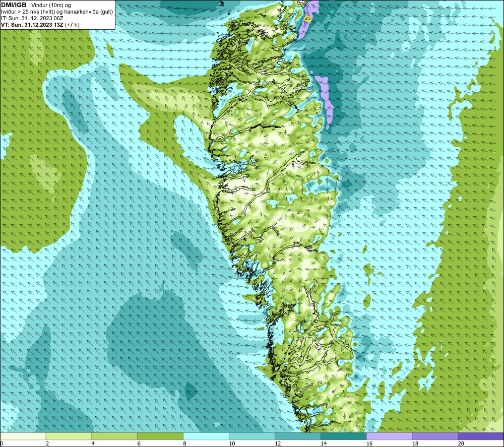This screenshot has height=447, width=504.
Task: Click the legend scale value 20
Action: 461,443
